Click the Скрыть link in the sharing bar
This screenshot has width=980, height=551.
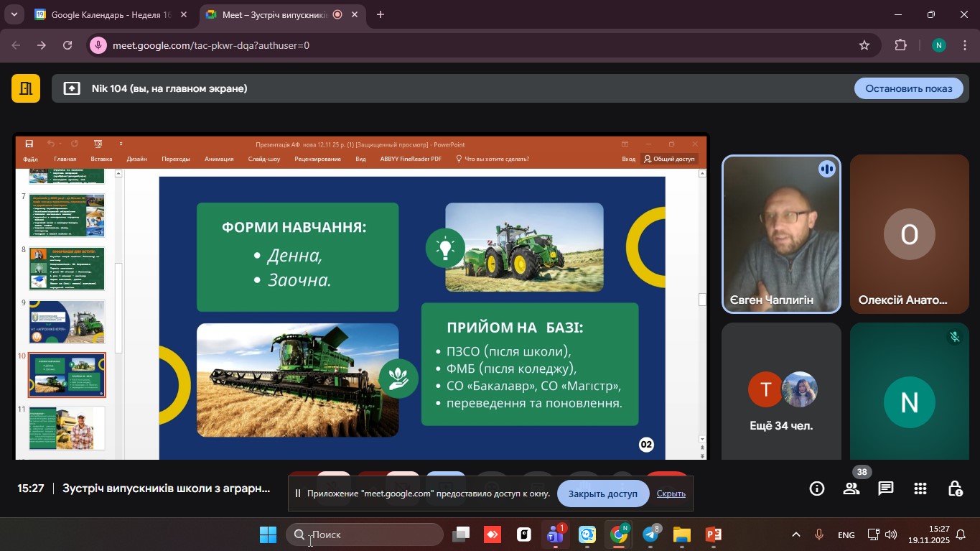pyautogui.click(x=671, y=494)
